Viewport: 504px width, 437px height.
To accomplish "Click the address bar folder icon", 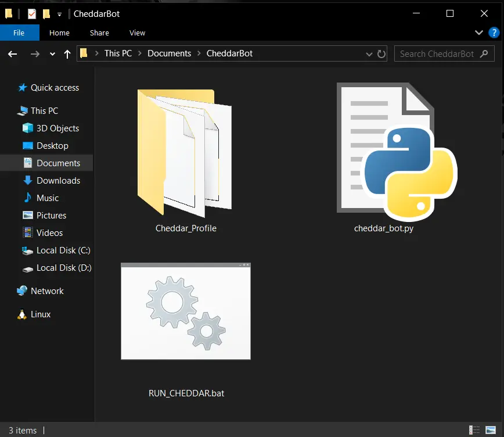I will tap(84, 53).
